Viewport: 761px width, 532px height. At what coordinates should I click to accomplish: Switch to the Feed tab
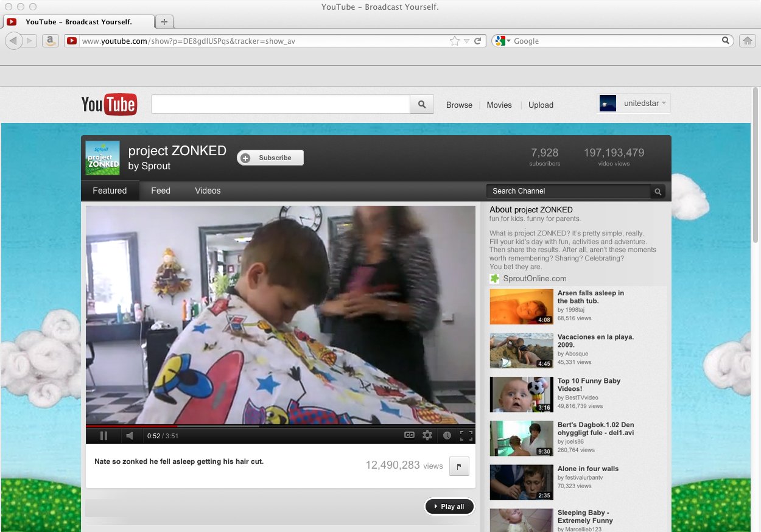point(161,191)
